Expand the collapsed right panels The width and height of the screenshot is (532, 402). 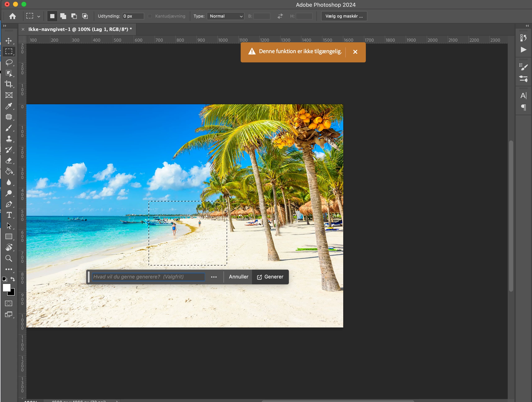(527, 26)
